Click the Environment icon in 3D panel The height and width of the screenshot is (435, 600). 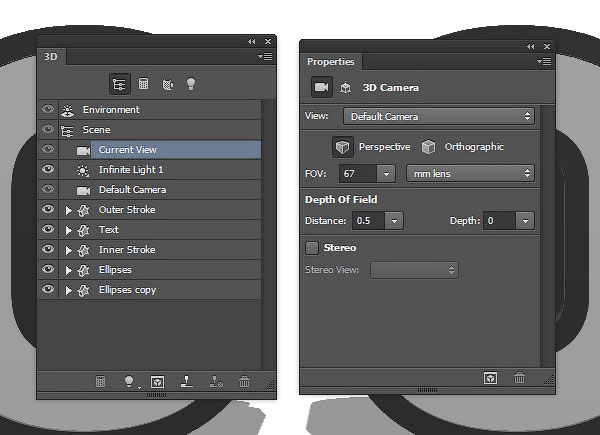[x=68, y=110]
